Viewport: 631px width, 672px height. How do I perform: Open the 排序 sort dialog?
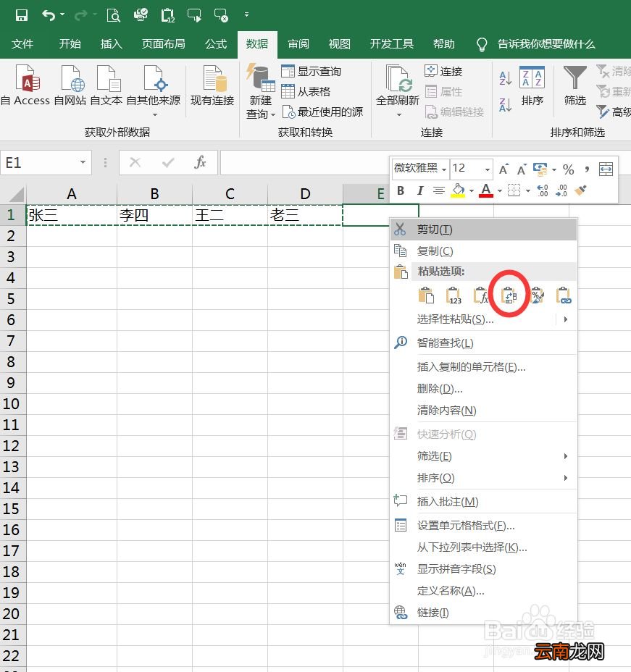tap(532, 85)
